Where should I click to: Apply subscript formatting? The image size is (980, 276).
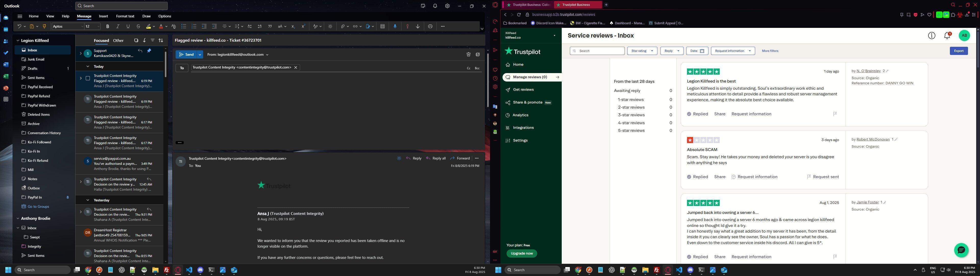click(x=293, y=26)
